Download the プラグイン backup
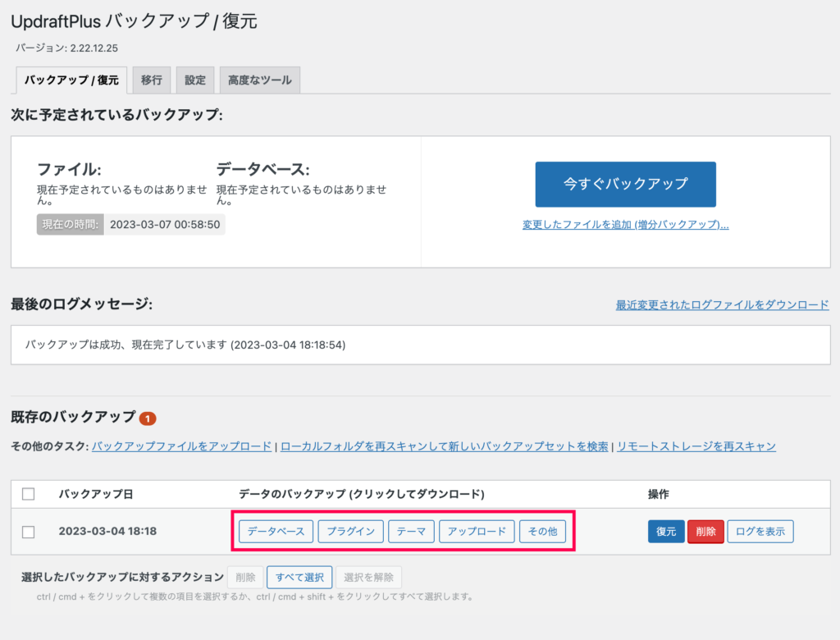 pos(351,531)
